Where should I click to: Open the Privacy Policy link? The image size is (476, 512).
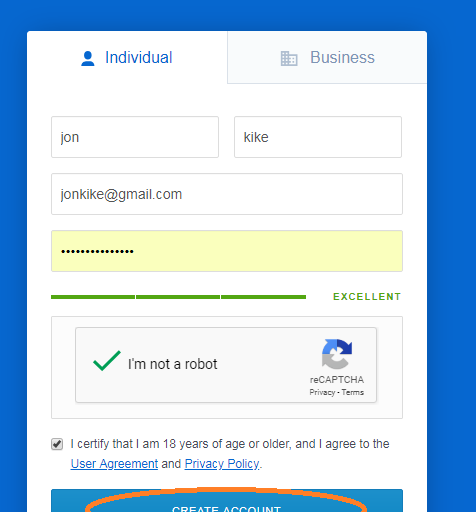point(222,464)
